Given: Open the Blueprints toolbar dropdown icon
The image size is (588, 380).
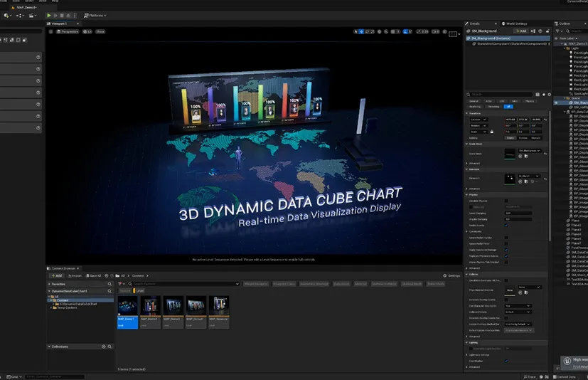Looking at the screenshot, I should (20, 16).
